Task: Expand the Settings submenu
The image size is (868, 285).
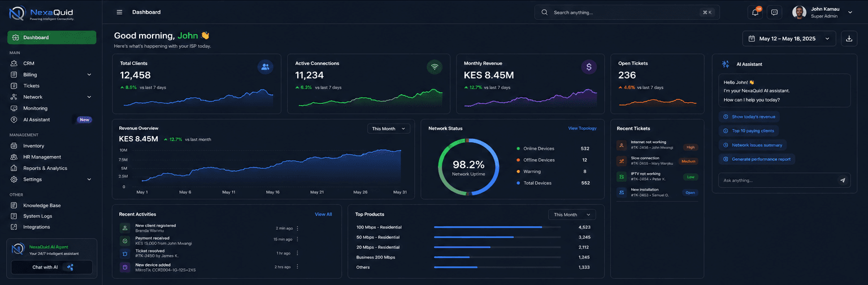Action: point(89,179)
